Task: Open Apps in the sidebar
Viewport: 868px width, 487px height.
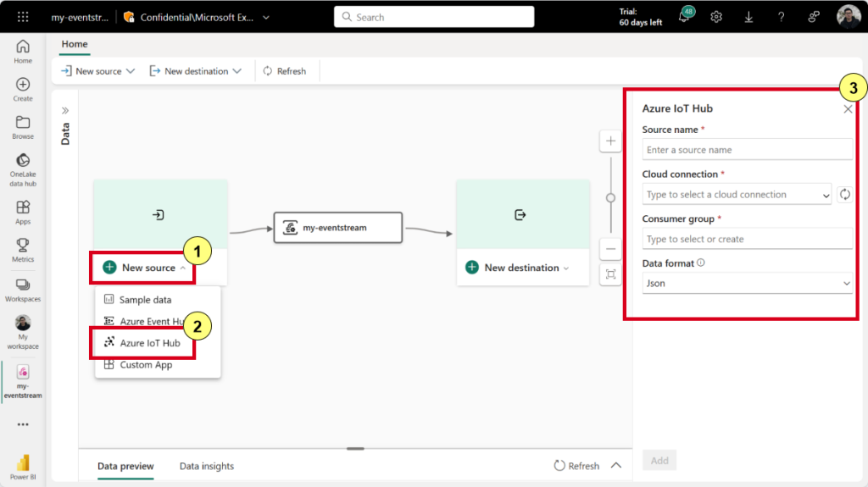Action: pos(23,213)
